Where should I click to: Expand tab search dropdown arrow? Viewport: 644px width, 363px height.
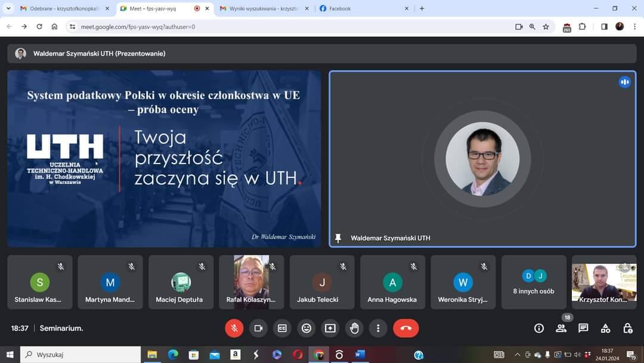tap(8, 8)
